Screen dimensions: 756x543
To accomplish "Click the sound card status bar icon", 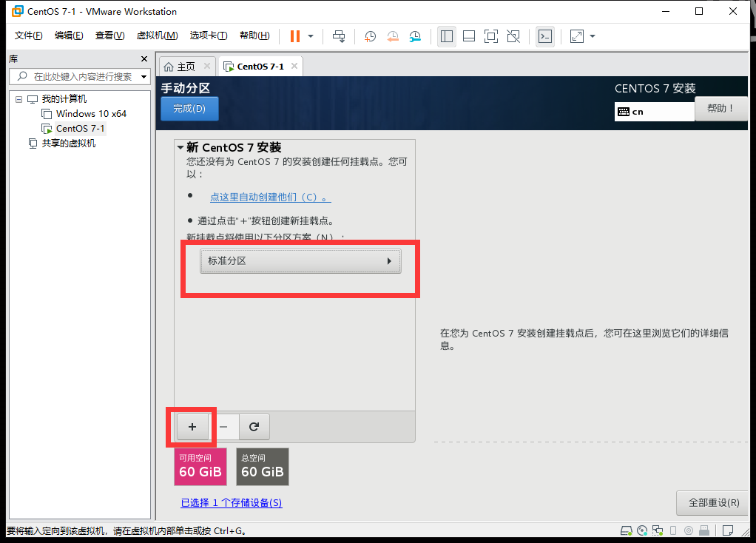I will coord(689,531).
